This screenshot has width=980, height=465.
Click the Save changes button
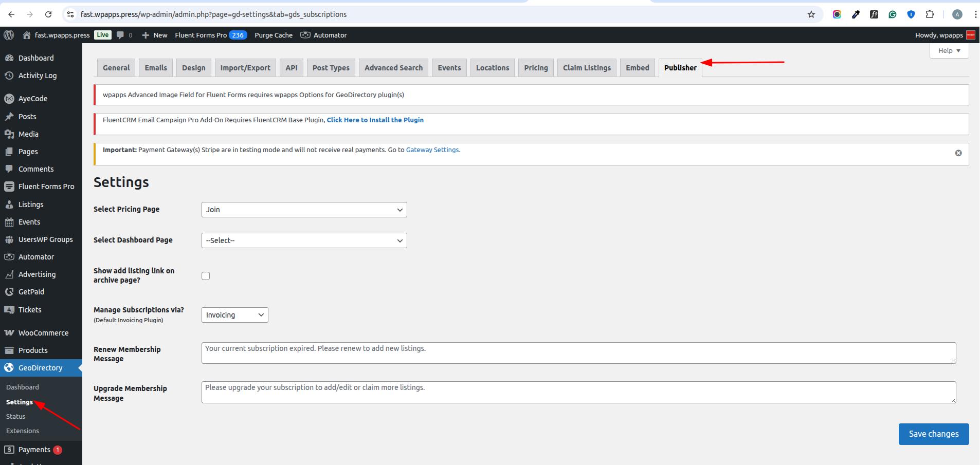point(933,434)
